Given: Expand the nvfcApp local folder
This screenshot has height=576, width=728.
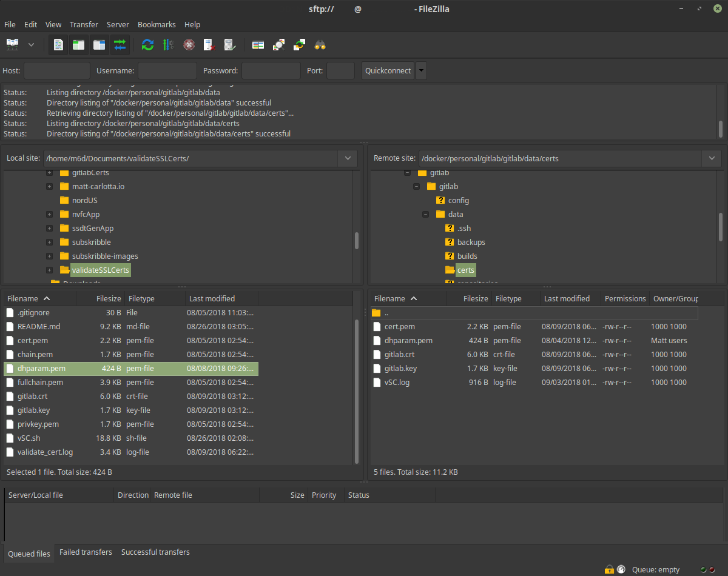Looking at the screenshot, I should point(50,214).
